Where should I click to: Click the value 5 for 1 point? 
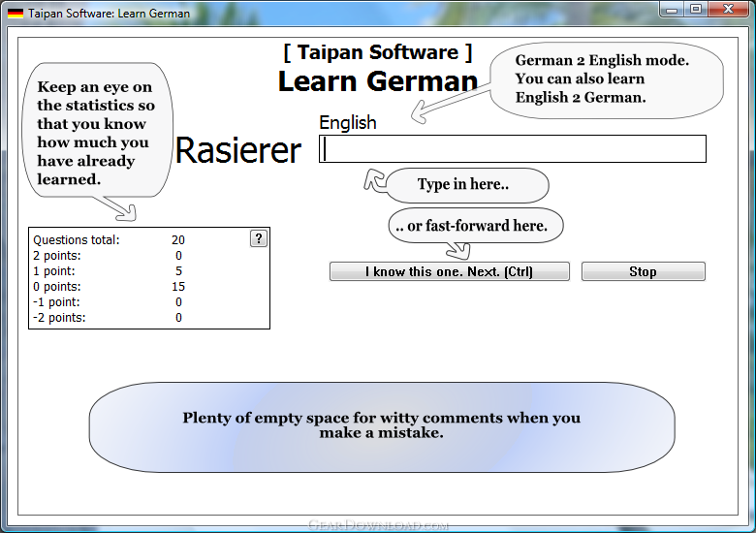pos(179,270)
